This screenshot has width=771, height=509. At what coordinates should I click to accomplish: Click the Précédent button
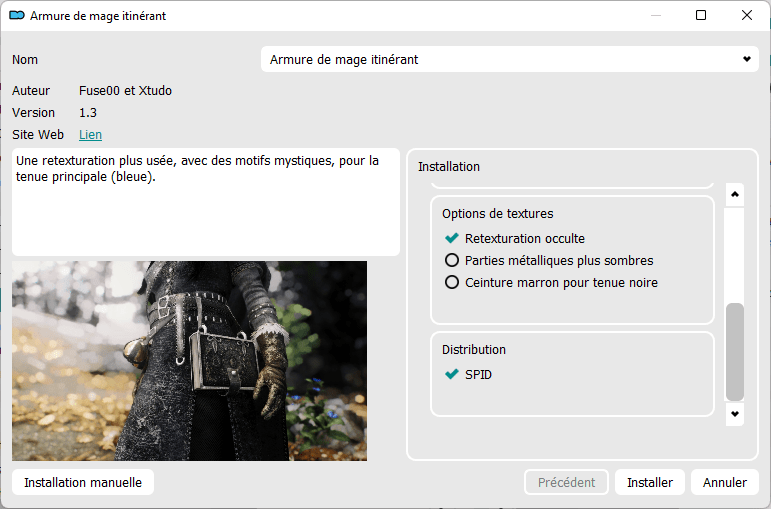click(x=566, y=483)
